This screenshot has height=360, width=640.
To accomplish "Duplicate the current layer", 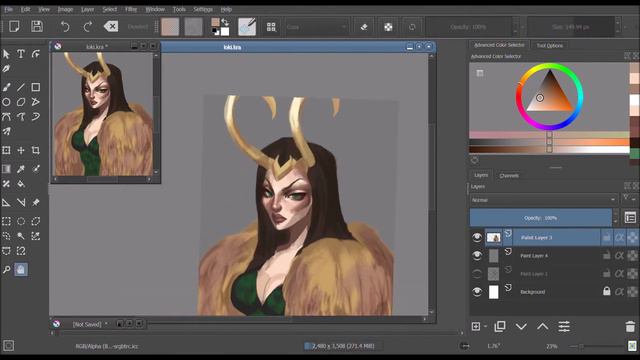I will [x=500, y=326].
